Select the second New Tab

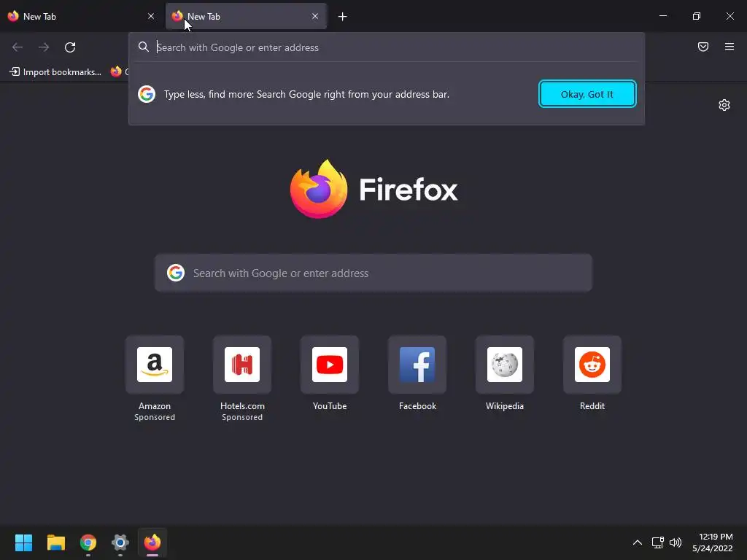[246, 16]
